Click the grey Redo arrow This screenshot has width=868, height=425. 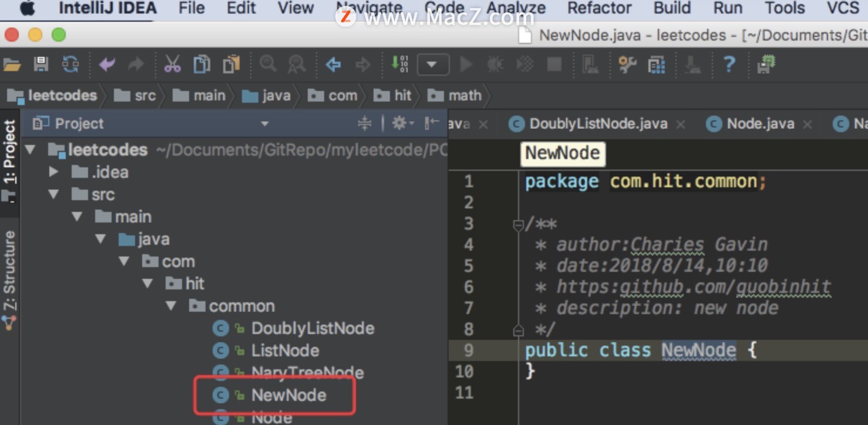click(x=136, y=64)
